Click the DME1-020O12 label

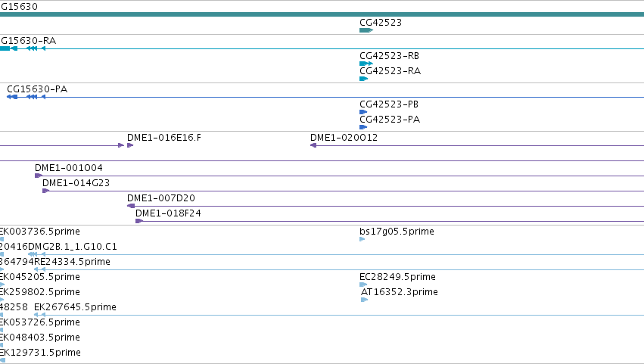pyautogui.click(x=344, y=138)
